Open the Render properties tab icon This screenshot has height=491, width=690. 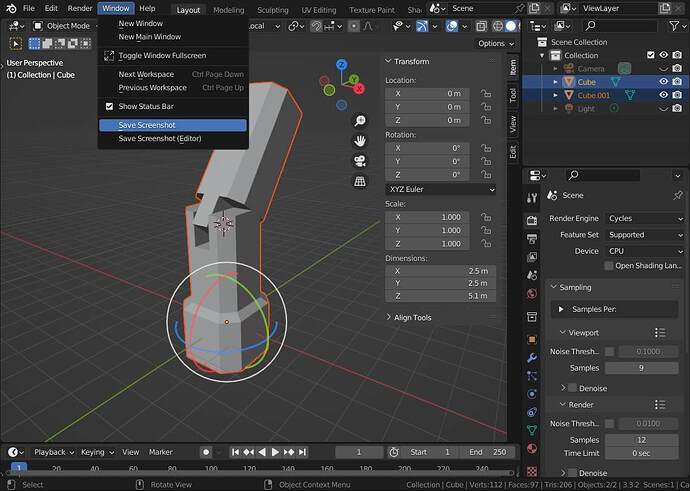[532, 220]
